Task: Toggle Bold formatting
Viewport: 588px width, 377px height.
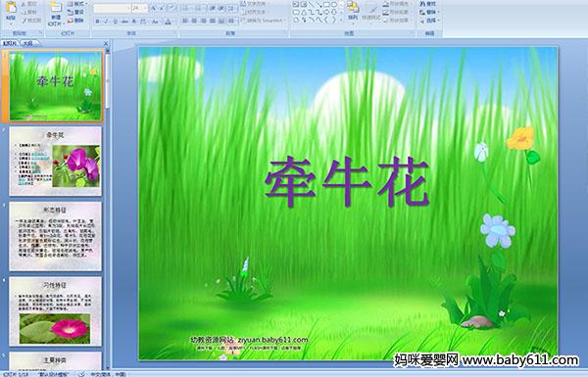Action: pos(97,22)
